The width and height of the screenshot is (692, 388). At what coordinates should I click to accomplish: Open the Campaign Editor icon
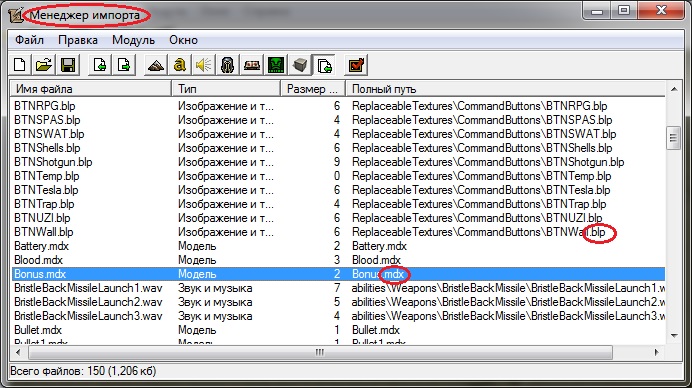(x=252, y=65)
